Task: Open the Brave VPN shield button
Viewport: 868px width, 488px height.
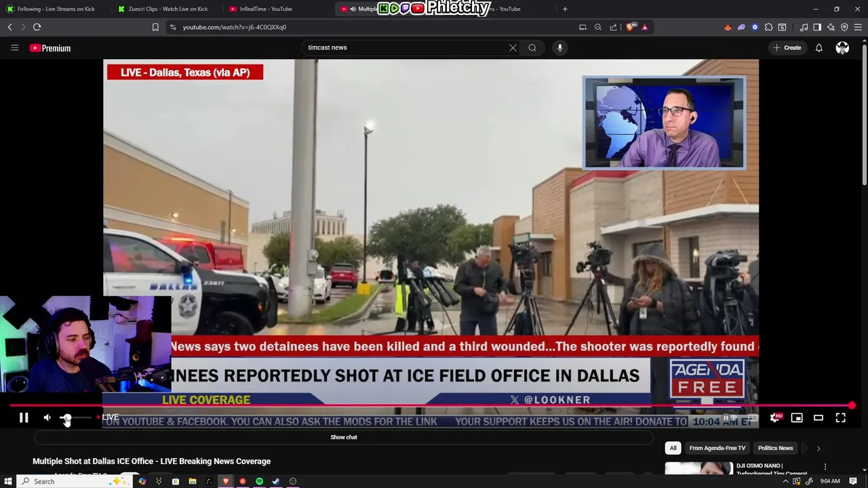Action: pos(844,27)
